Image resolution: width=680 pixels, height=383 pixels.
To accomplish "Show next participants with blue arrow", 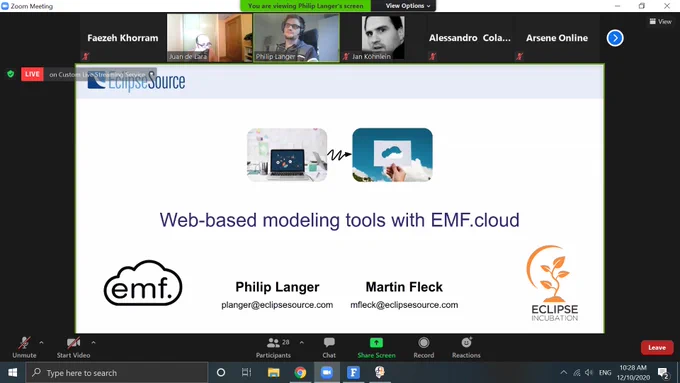I will coord(615,38).
